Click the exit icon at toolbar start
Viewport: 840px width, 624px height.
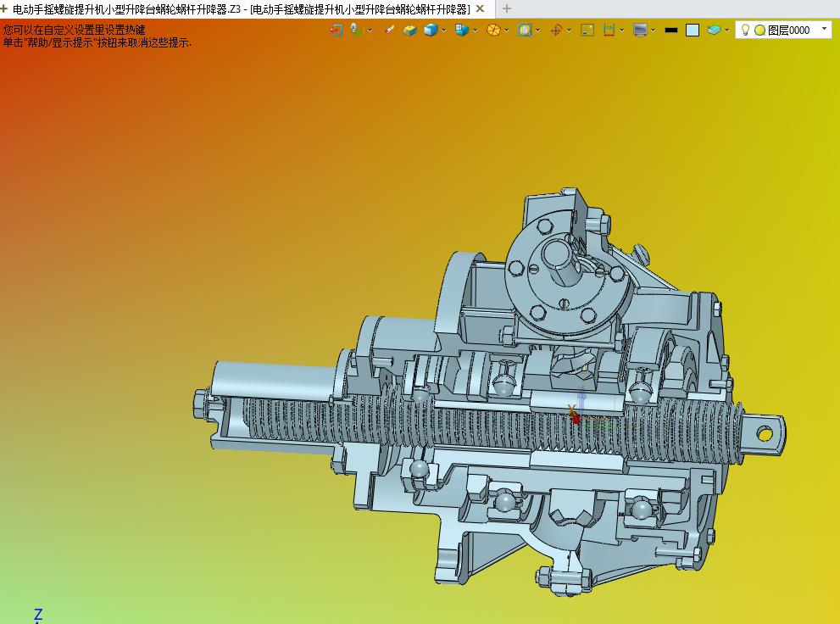337,30
